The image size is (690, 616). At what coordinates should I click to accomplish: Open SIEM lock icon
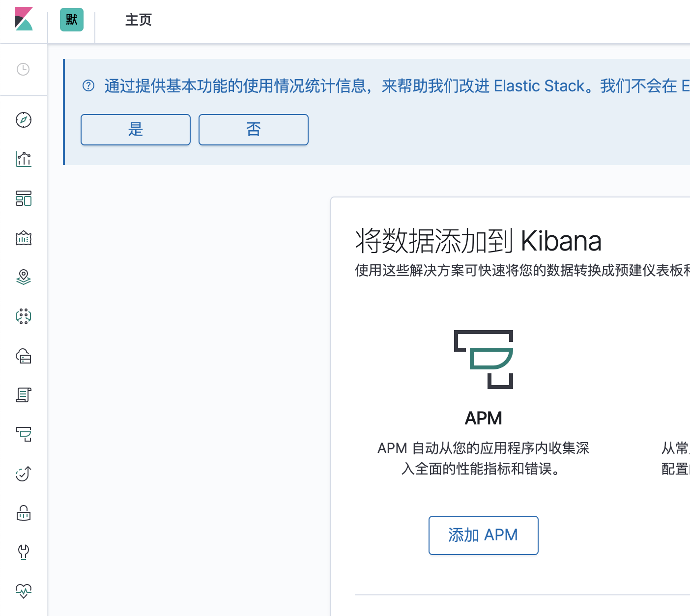point(24,513)
